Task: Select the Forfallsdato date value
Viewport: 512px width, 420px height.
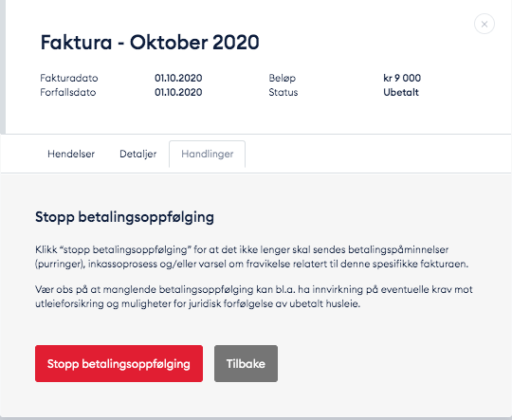Action: pyautogui.click(x=178, y=92)
